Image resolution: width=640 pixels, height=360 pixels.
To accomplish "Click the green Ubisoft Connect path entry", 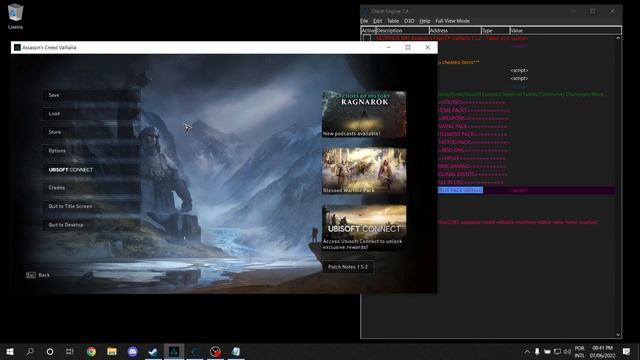I will [x=521, y=94].
